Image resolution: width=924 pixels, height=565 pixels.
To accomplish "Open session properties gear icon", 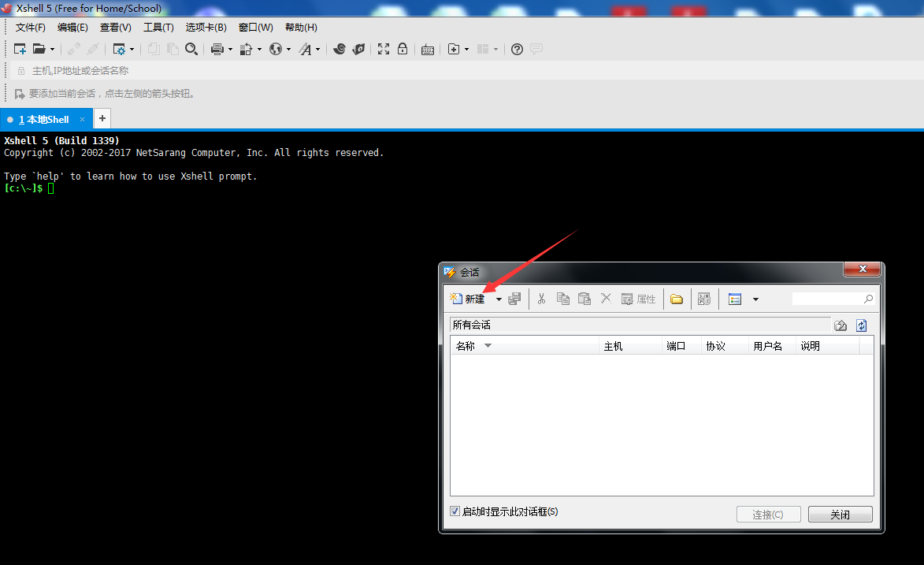I will point(119,49).
